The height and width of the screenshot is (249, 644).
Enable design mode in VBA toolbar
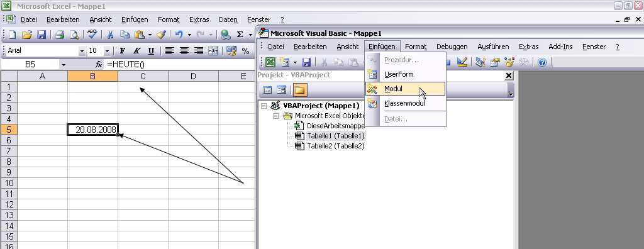point(462,62)
